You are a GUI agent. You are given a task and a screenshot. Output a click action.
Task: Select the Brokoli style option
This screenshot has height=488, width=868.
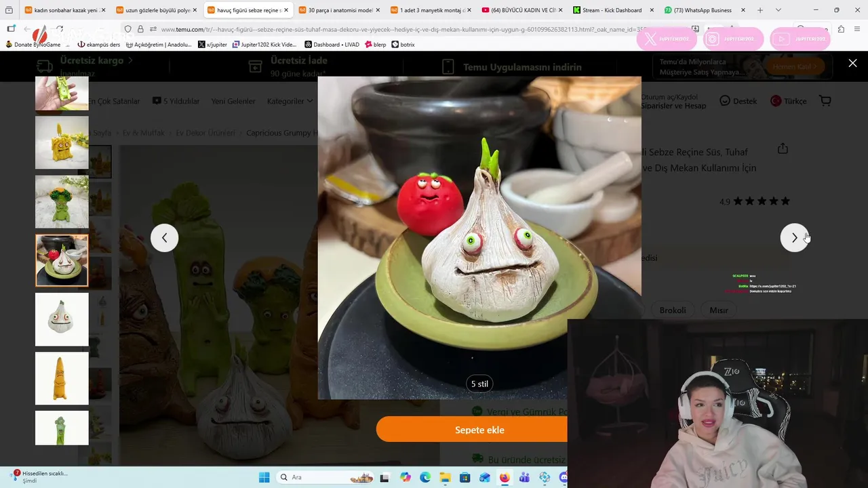(x=673, y=310)
